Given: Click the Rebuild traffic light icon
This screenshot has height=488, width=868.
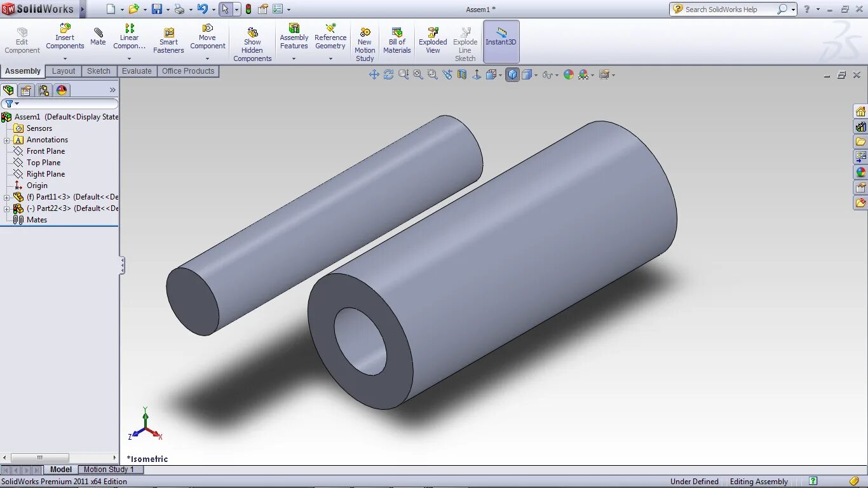Looking at the screenshot, I should pos(248,9).
